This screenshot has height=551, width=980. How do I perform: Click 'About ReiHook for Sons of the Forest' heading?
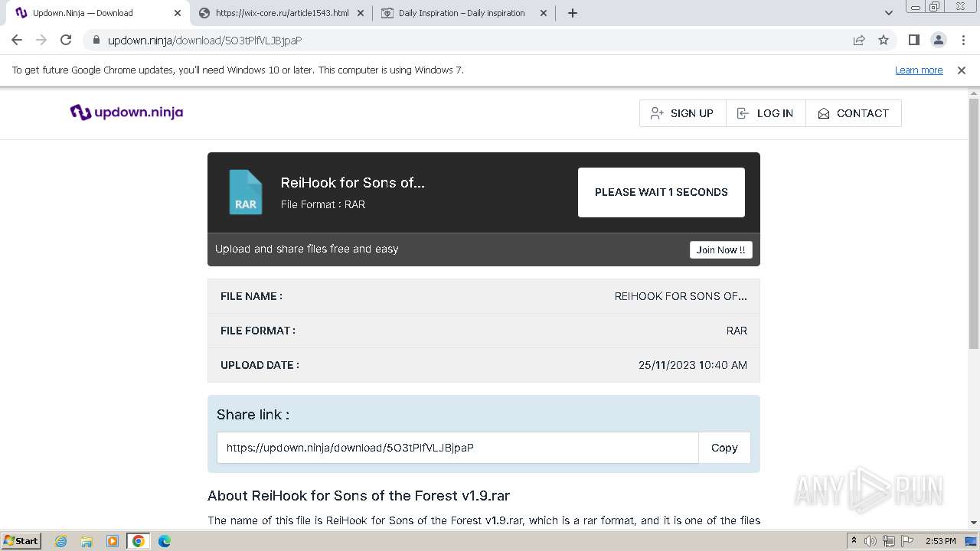click(x=358, y=495)
